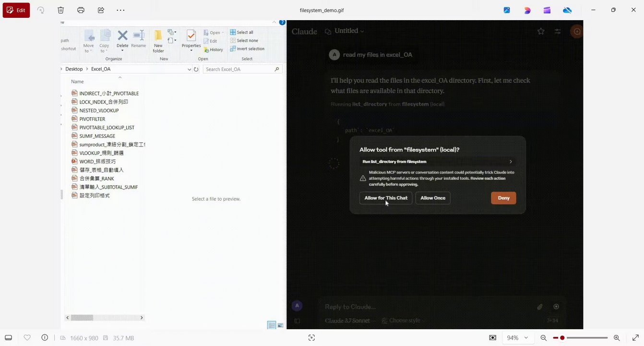Screen dimensions: 644x346
Task: Click the details view icon in Explorer
Action: tap(272, 325)
